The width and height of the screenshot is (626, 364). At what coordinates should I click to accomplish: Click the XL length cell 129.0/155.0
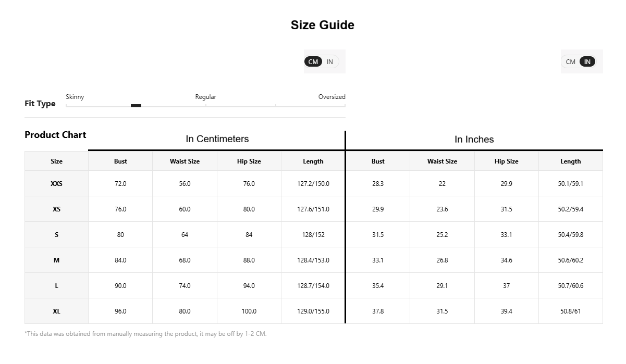click(313, 311)
